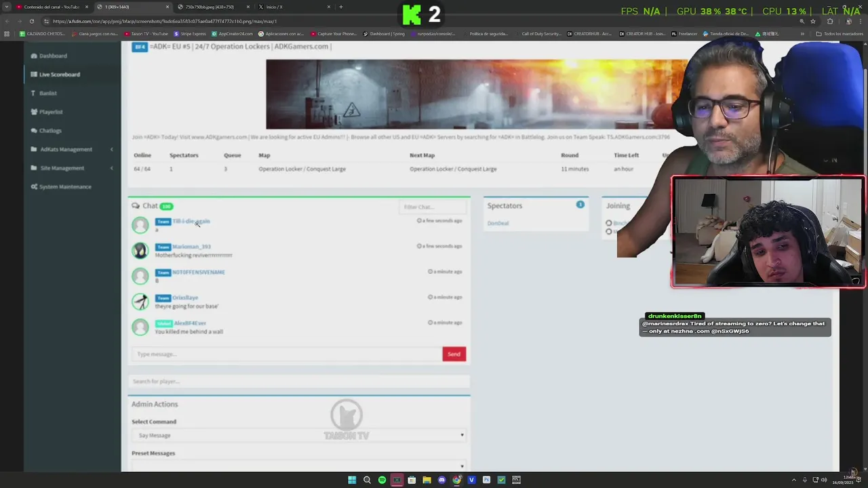Open the AppCreator24.com bookmark

(x=232, y=33)
